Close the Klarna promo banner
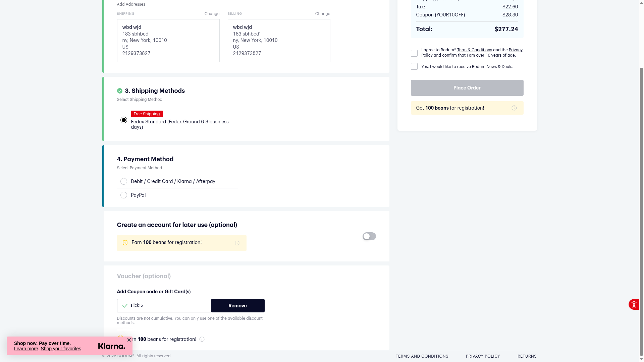This screenshot has width=644, height=362. 129,340
